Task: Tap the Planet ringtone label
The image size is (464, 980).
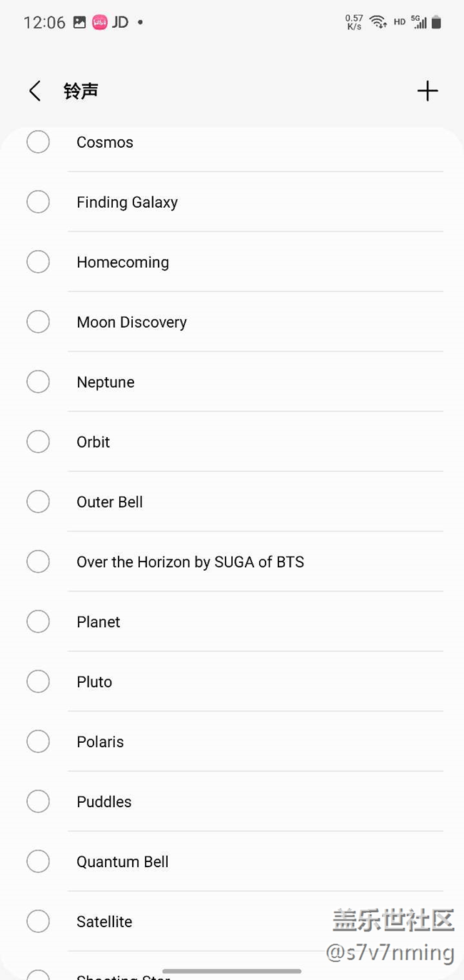Action: coord(99,622)
